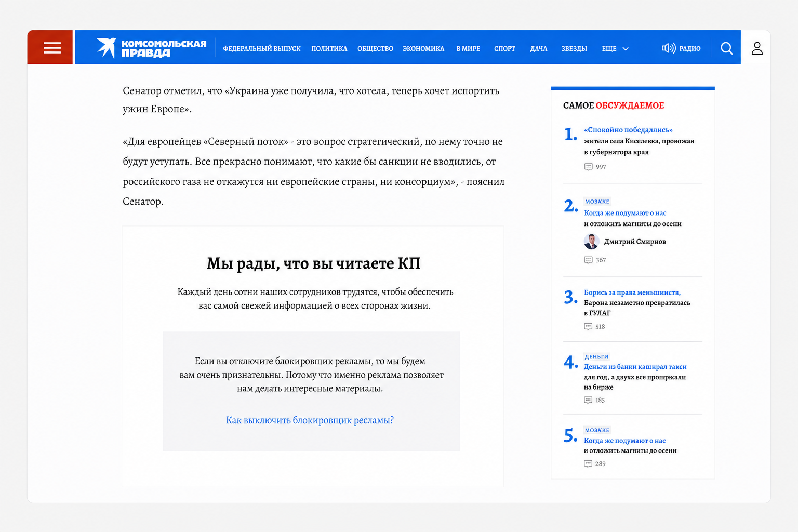This screenshot has height=532, width=798.
Task: Click САМОЕ ОБСУЖДАЕМОЕ heading
Action: [x=614, y=105]
